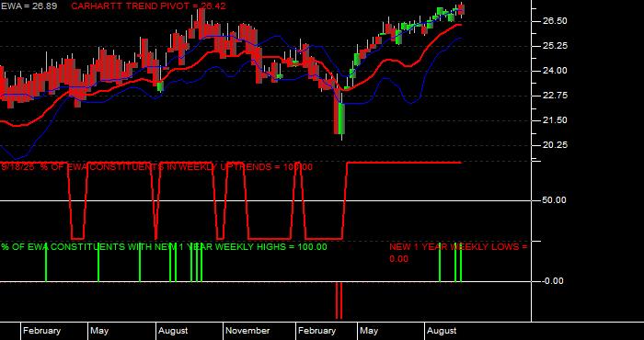Click the 21.50 price axis value

pyautogui.click(x=555, y=119)
